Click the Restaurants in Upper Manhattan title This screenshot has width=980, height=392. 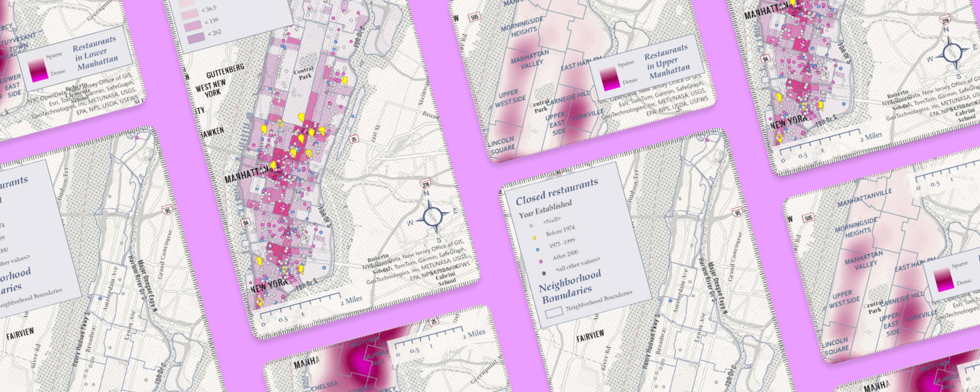tap(667, 62)
